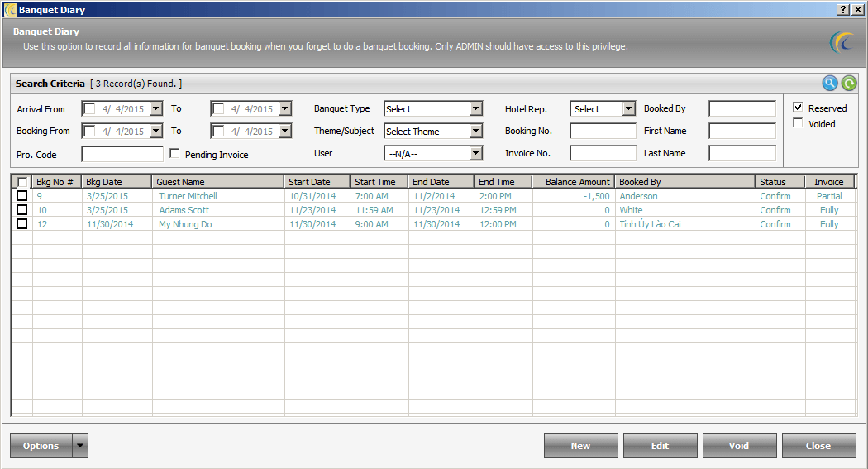The width and height of the screenshot is (868, 469).
Task: Click the Booking No. input field
Action: (x=603, y=132)
